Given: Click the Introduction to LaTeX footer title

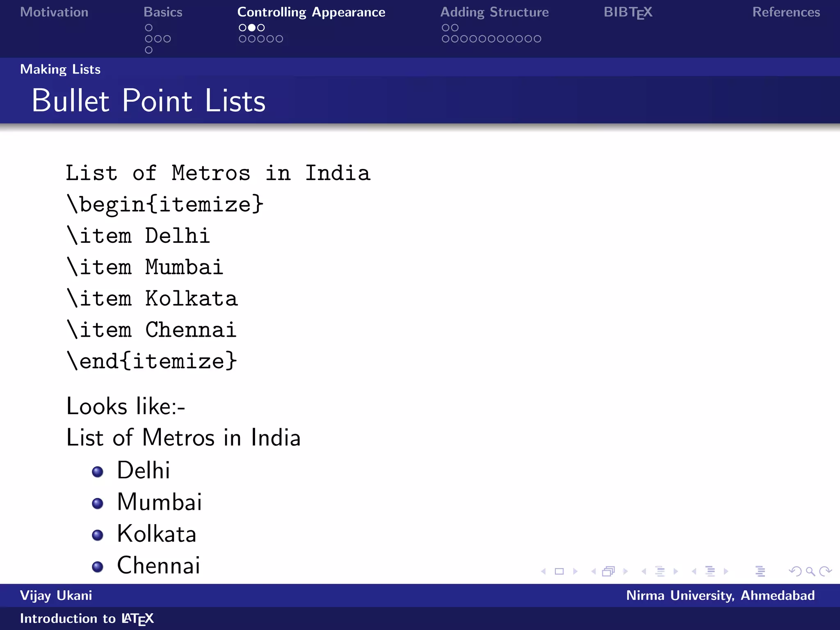Looking at the screenshot, I should 87,619.
